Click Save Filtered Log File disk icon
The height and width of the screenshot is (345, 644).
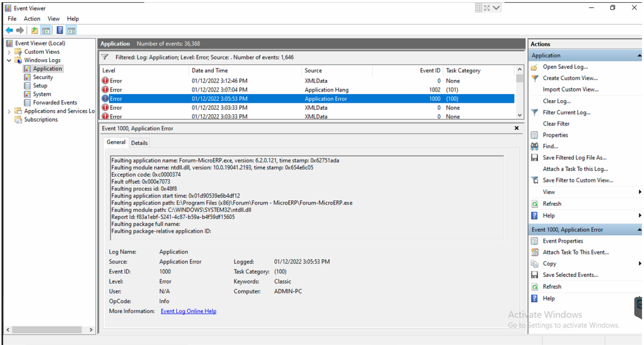click(534, 157)
